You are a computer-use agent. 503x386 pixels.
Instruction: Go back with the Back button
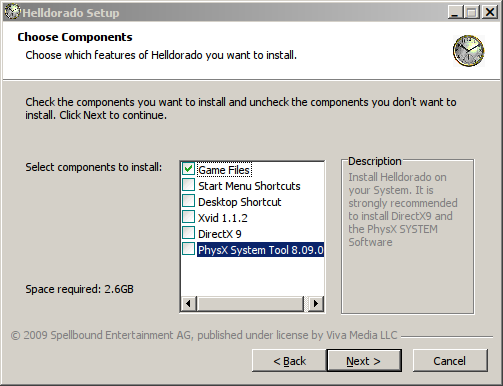pyautogui.click(x=289, y=360)
